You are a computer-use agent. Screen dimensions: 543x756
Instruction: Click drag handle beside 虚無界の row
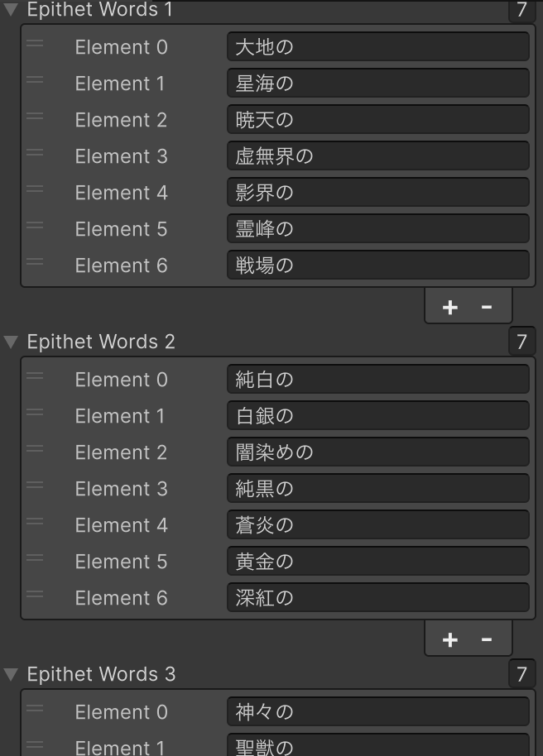click(35, 152)
